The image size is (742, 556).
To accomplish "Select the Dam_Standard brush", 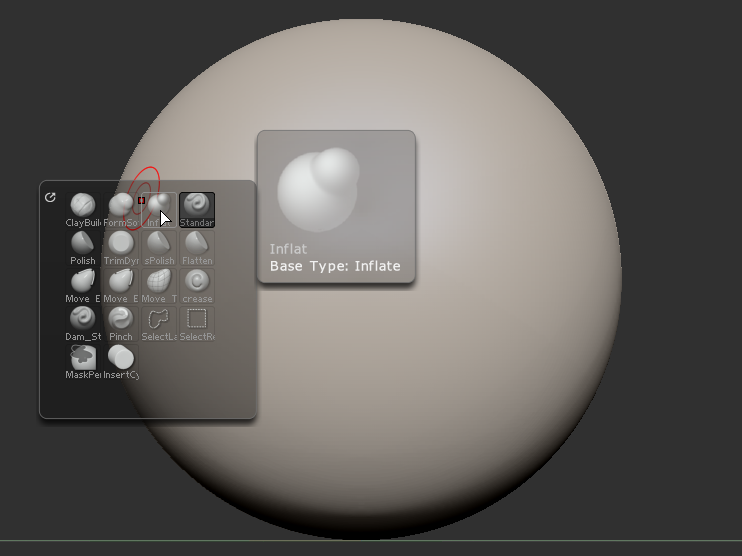I will point(83,324).
